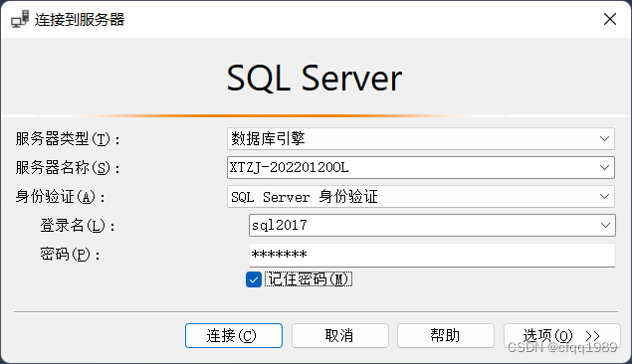This screenshot has height=364, width=632.
Task: Close the 连接到服务器 dialog
Action: coord(610,19)
